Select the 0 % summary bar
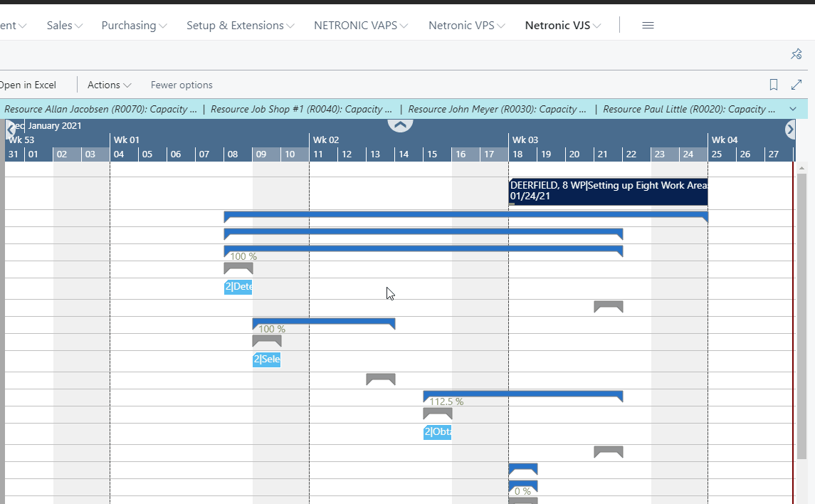 (523, 487)
